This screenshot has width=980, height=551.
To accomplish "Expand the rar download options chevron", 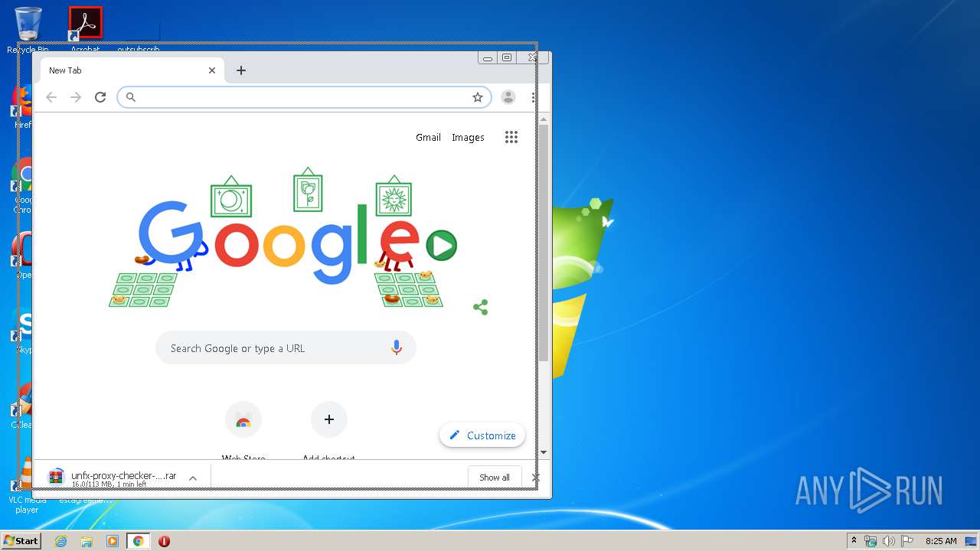I will (x=193, y=478).
